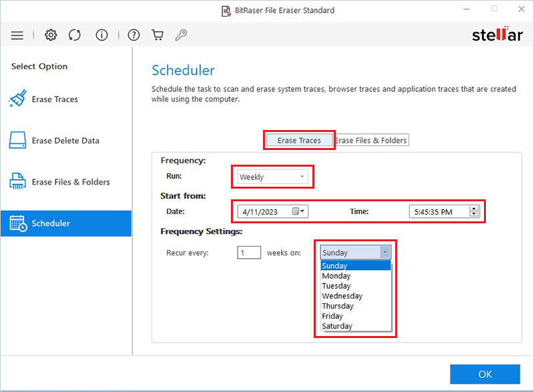Open settings via the gear icon
Image resolution: width=534 pixels, height=392 pixels.
[51, 35]
